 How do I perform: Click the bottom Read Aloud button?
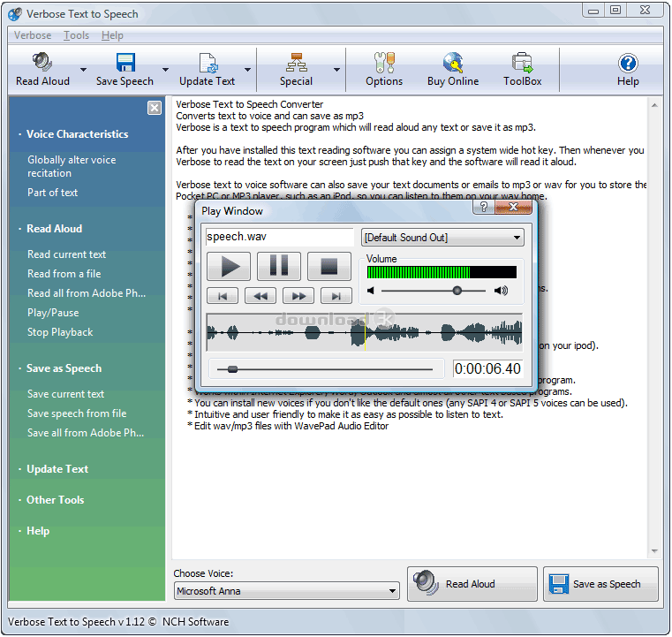[x=472, y=584]
